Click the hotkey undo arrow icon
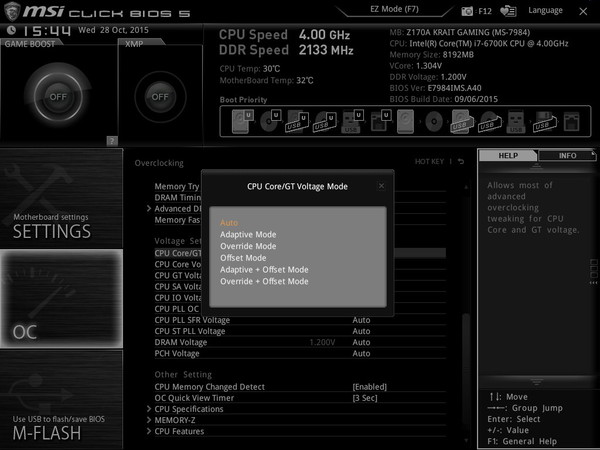The height and width of the screenshot is (450, 600). pos(461,161)
